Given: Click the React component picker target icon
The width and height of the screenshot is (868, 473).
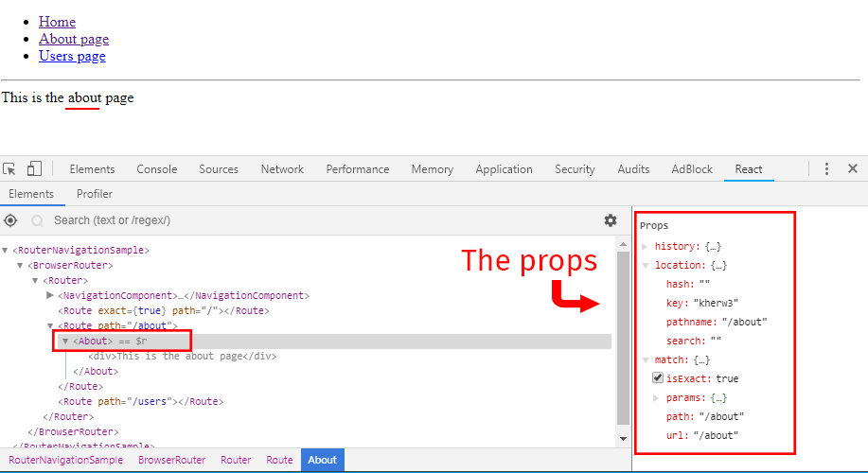Looking at the screenshot, I should [10, 220].
